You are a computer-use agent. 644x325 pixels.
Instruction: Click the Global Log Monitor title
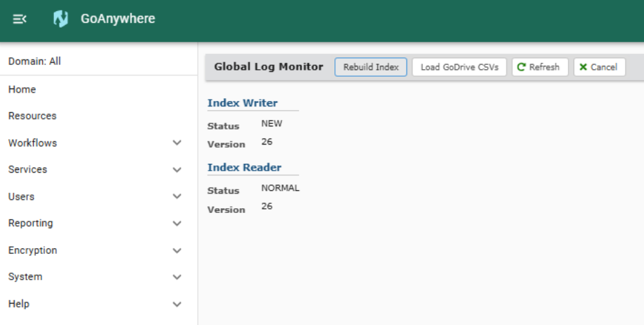(x=269, y=66)
